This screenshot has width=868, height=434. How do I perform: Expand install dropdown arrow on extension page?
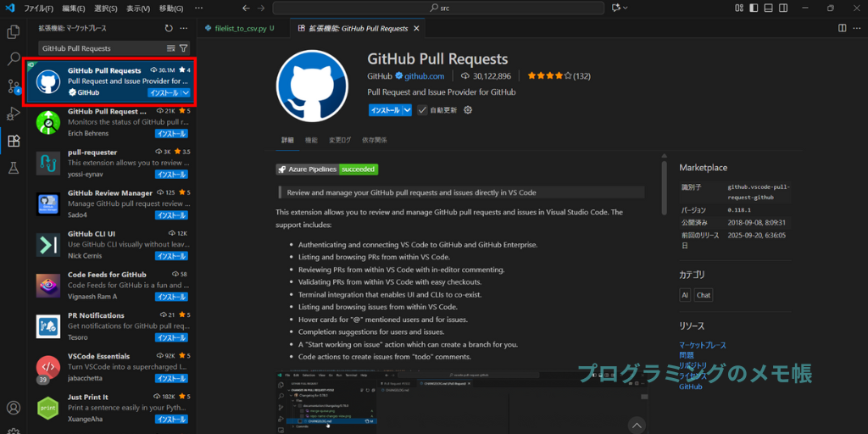point(408,110)
